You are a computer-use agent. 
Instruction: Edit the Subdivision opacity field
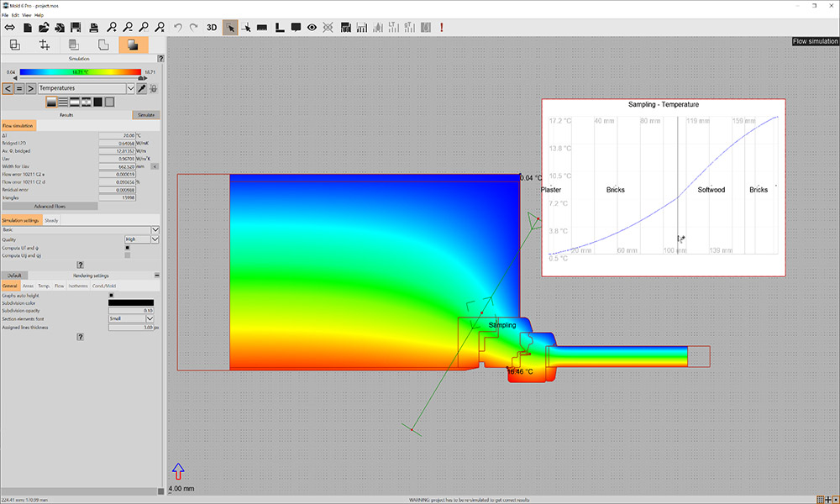click(x=131, y=311)
